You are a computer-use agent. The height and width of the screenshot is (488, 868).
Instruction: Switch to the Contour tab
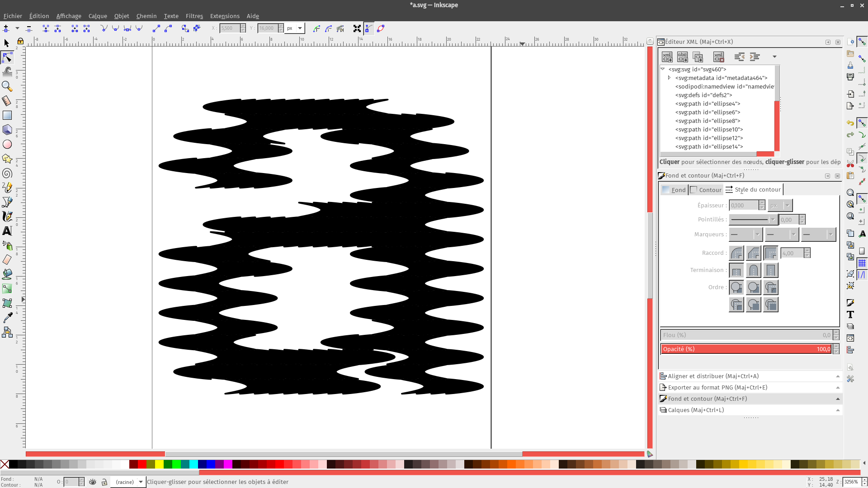coord(706,190)
